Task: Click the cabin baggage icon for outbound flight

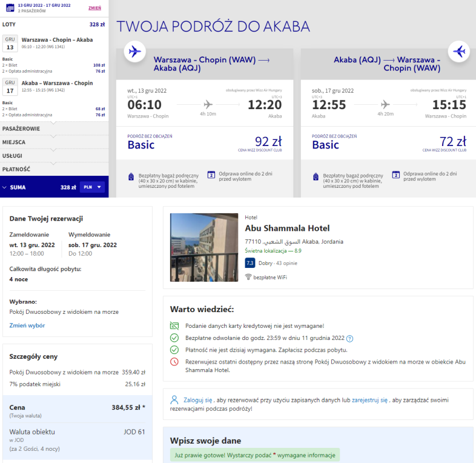Action: pyautogui.click(x=131, y=176)
